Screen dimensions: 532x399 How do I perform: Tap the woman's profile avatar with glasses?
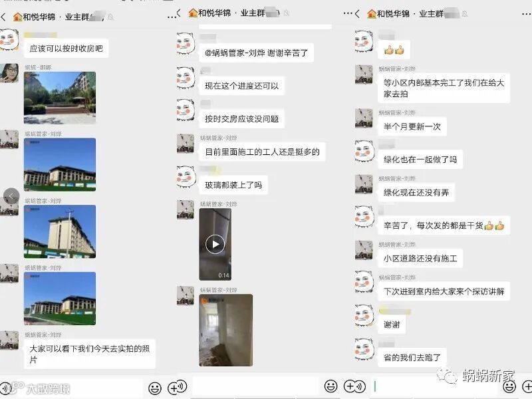pos(9,73)
